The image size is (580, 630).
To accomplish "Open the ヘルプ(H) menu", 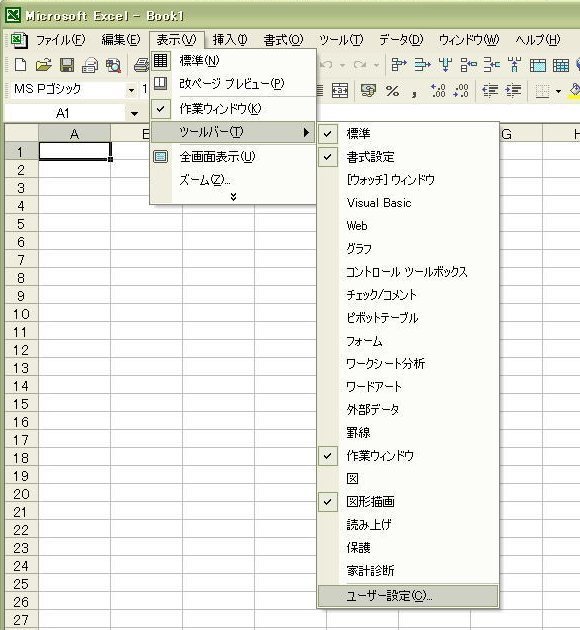I will pyautogui.click(x=537, y=40).
